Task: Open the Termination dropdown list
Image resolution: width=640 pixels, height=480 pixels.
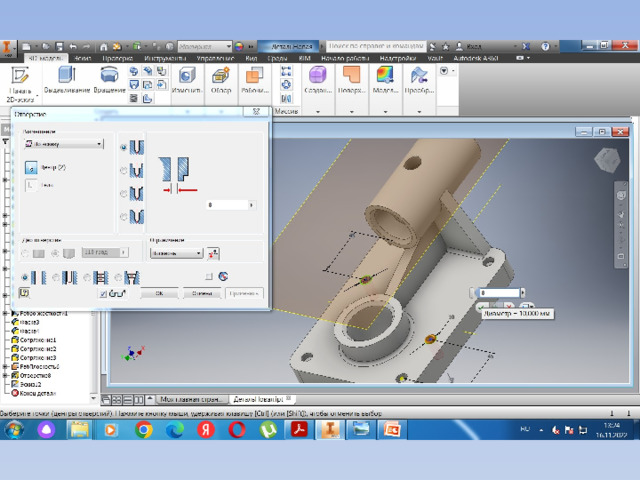Action: point(176,253)
